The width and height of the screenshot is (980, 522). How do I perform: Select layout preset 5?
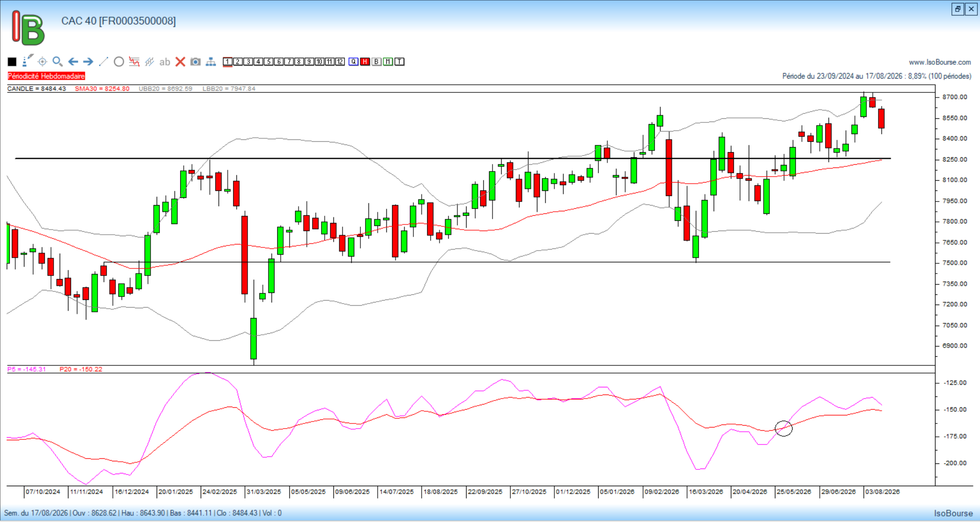click(268, 62)
